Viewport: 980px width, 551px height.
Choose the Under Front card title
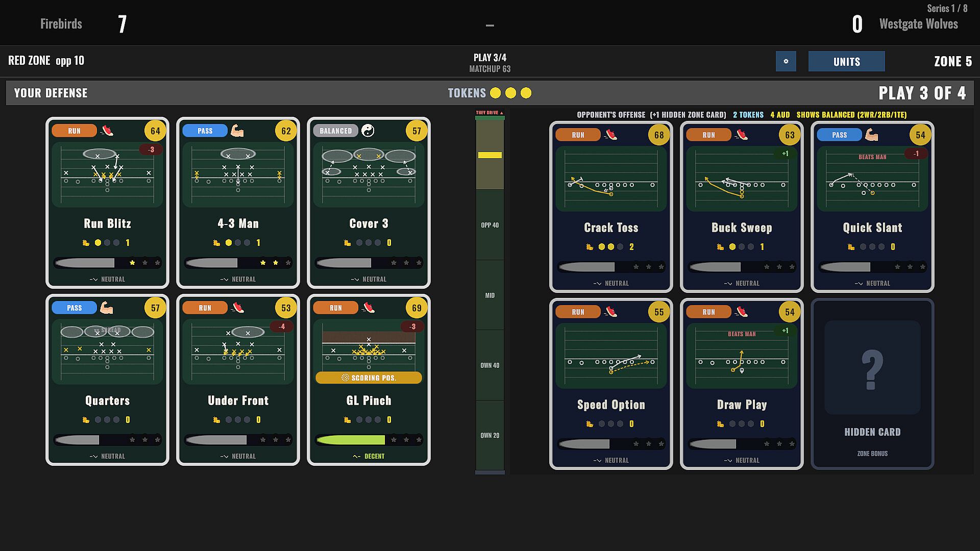point(238,400)
